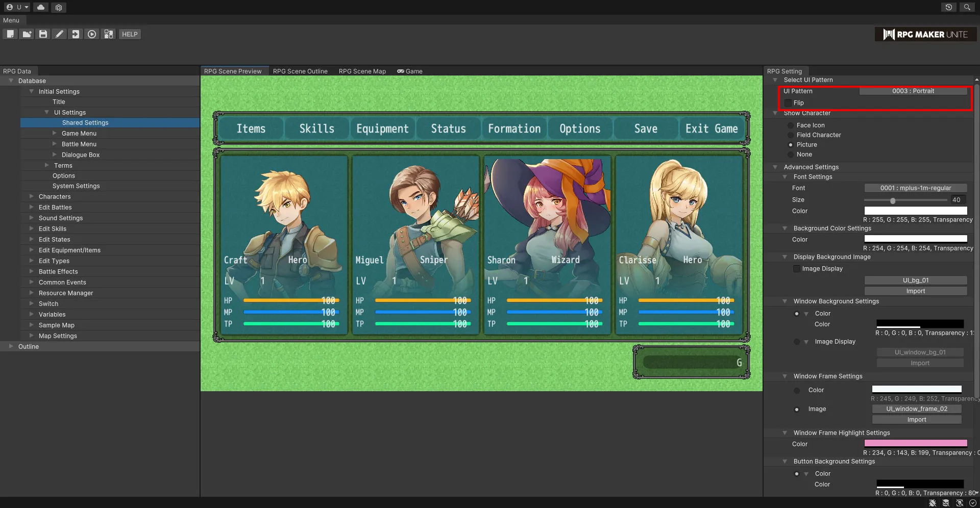Open the UI Pattern dropdown showing 0003 : Portrait
Image resolution: width=980 pixels, height=508 pixels.
(913, 91)
